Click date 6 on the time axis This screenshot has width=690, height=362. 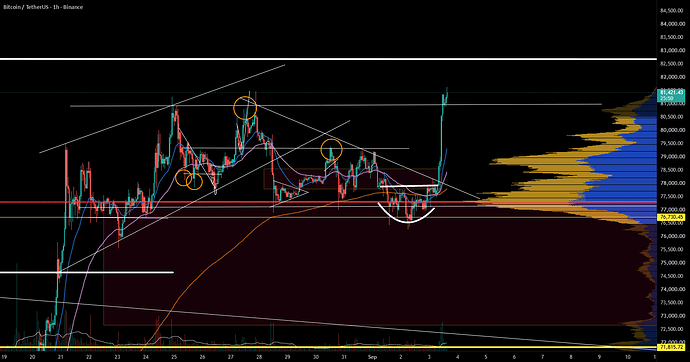(514, 357)
